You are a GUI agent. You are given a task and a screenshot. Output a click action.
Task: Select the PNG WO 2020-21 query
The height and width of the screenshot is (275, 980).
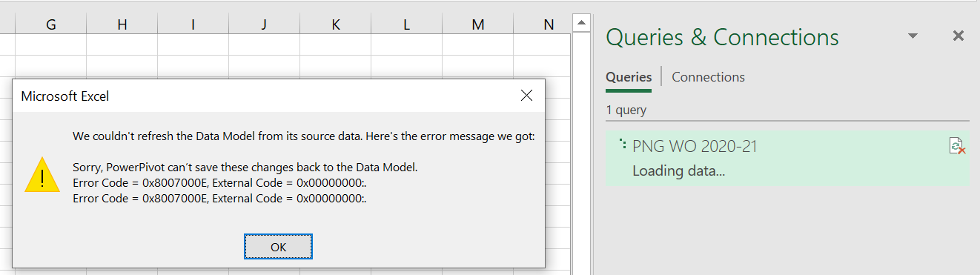(x=787, y=158)
